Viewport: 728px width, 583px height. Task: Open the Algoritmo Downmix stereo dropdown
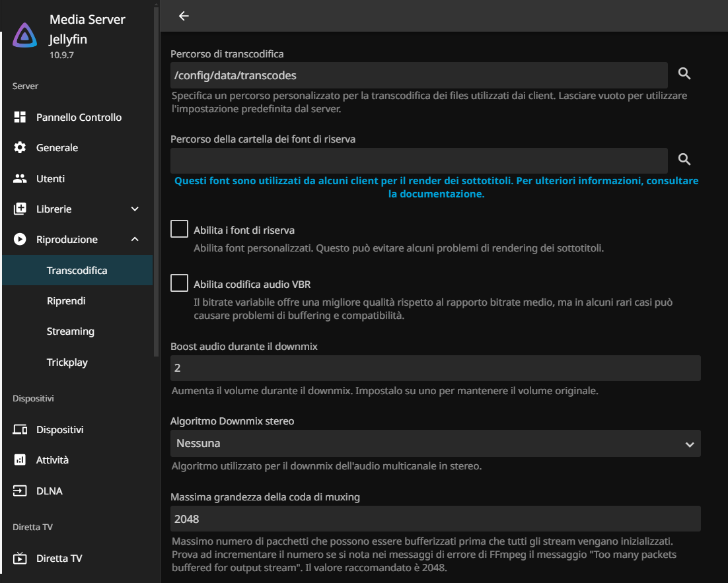(x=435, y=444)
